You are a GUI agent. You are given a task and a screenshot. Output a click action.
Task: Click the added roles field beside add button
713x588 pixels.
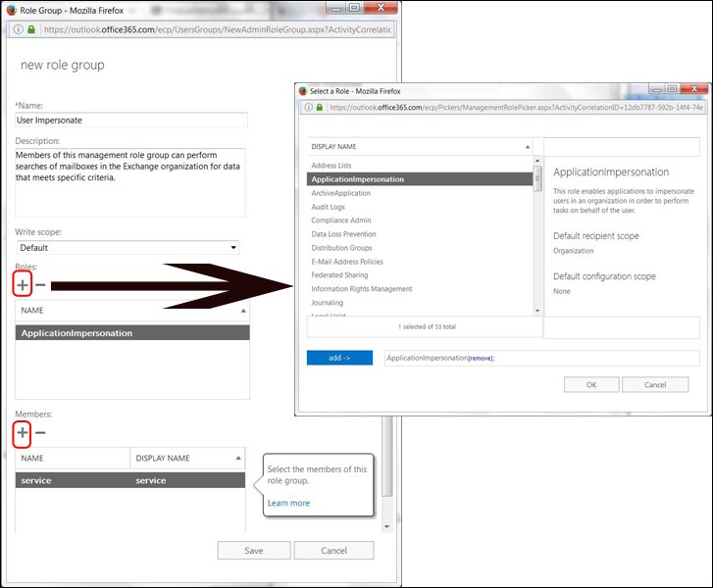tap(542, 358)
